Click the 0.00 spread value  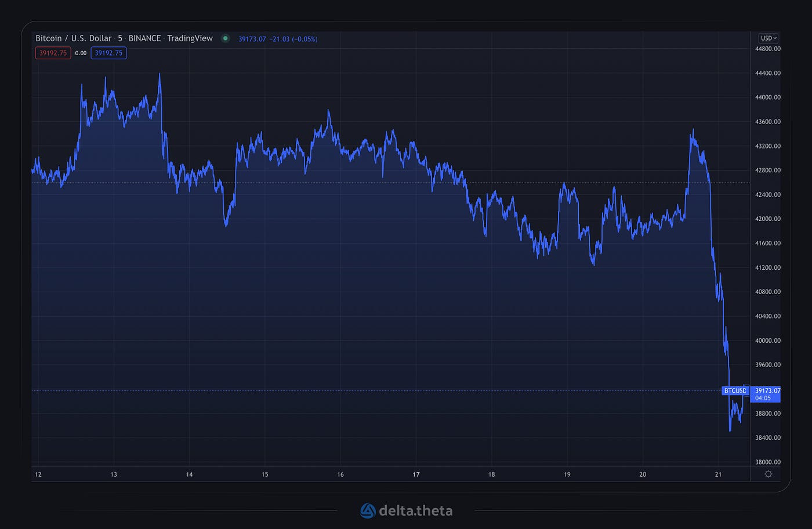[81, 53]
